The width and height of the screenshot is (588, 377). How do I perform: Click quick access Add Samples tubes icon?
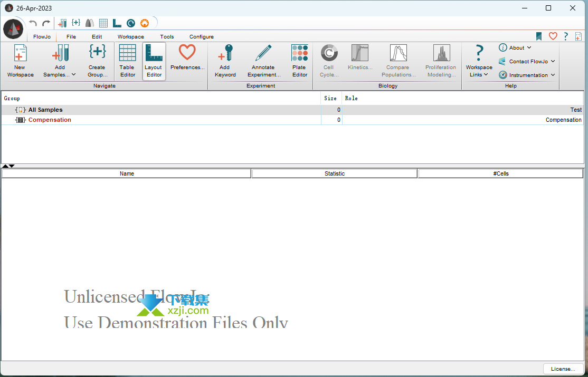pos(62,23)
